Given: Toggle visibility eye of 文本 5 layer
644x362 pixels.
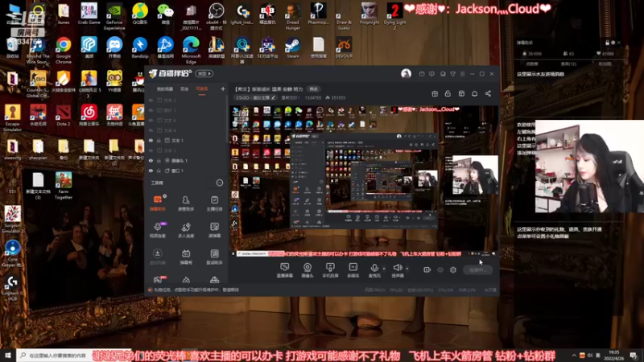Looking at the screenshot, I should tap(151, 100).
